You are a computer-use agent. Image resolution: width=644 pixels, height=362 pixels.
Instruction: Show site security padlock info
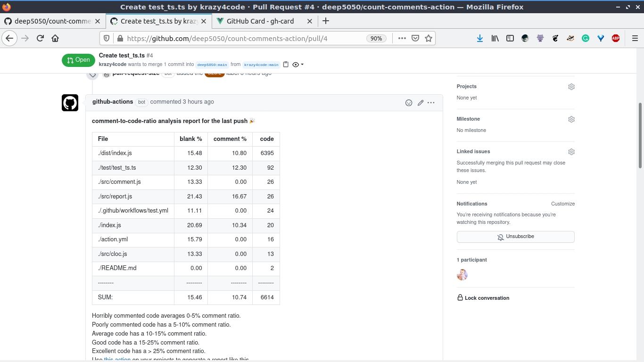[120, 39]
